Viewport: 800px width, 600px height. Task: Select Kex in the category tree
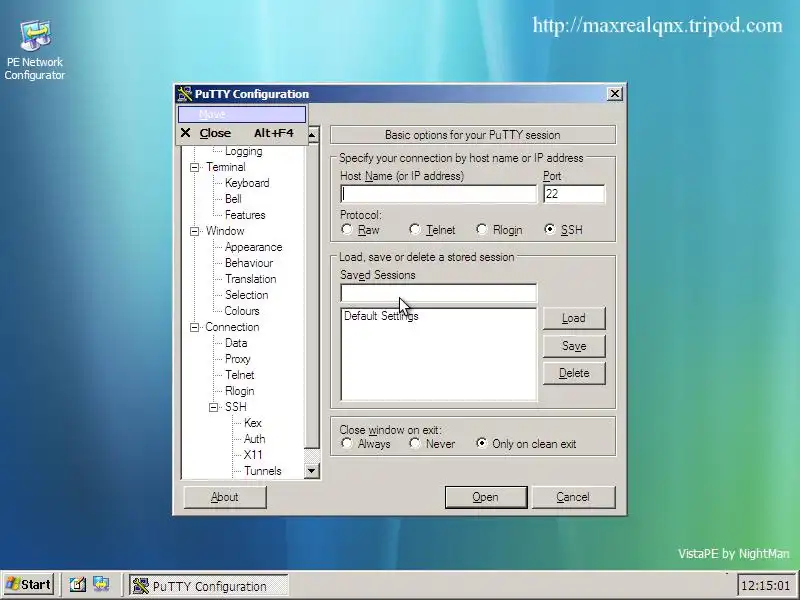253,423
